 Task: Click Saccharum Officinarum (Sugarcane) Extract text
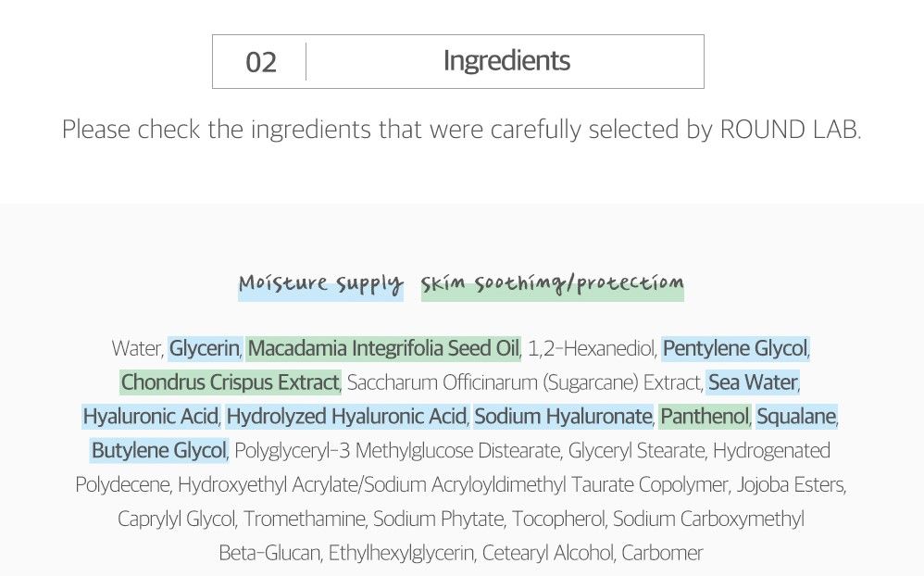click(524, 382)
